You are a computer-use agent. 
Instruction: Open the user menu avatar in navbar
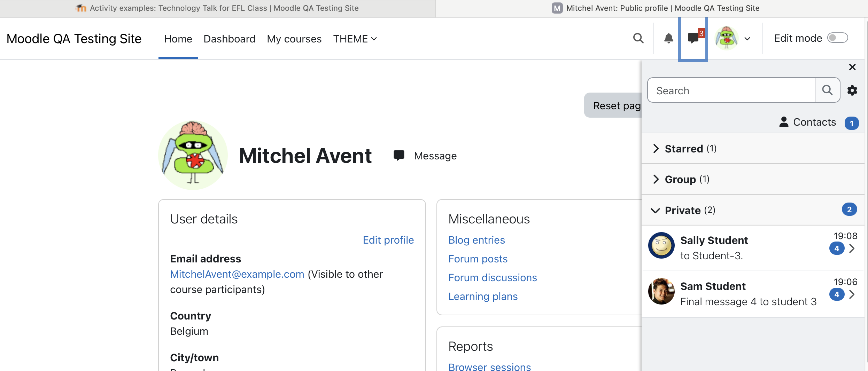pyautogui.click(x=727, y=38)
